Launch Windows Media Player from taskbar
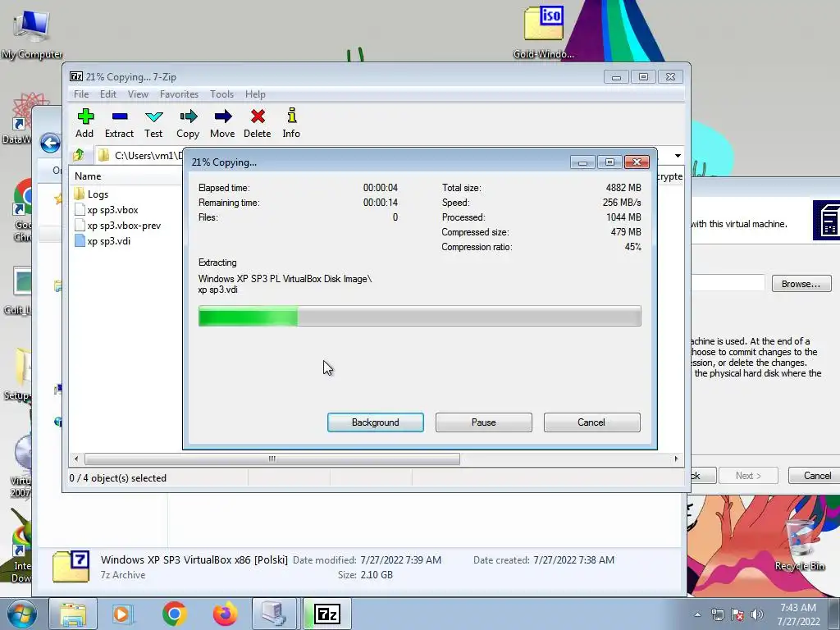840x630 pixels. 122,614
